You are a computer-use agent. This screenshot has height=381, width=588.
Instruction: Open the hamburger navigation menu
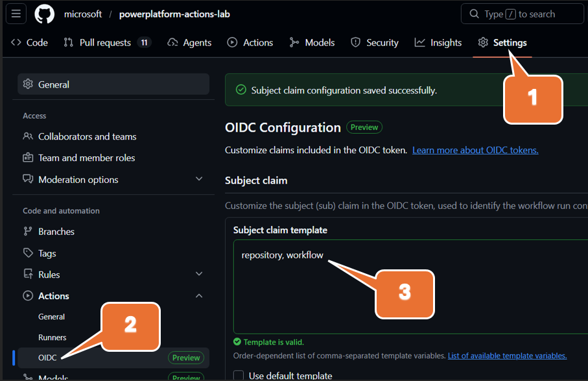[x=16, y=14]
